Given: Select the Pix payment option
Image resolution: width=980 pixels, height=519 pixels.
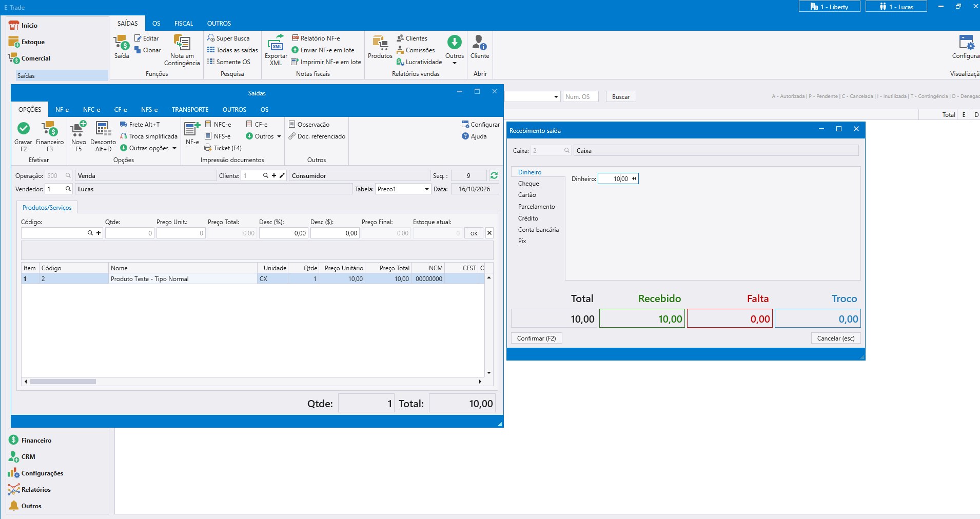Looking at the screenshot, I should tap(522, 241).
